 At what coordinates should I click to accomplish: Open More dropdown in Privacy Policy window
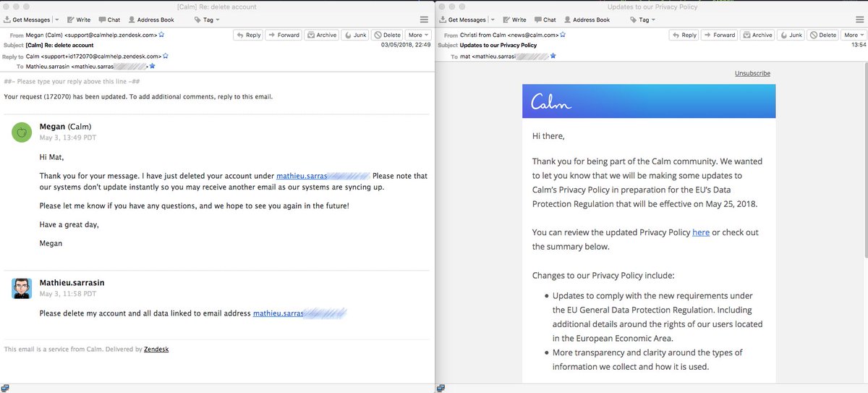click(854, 35)
